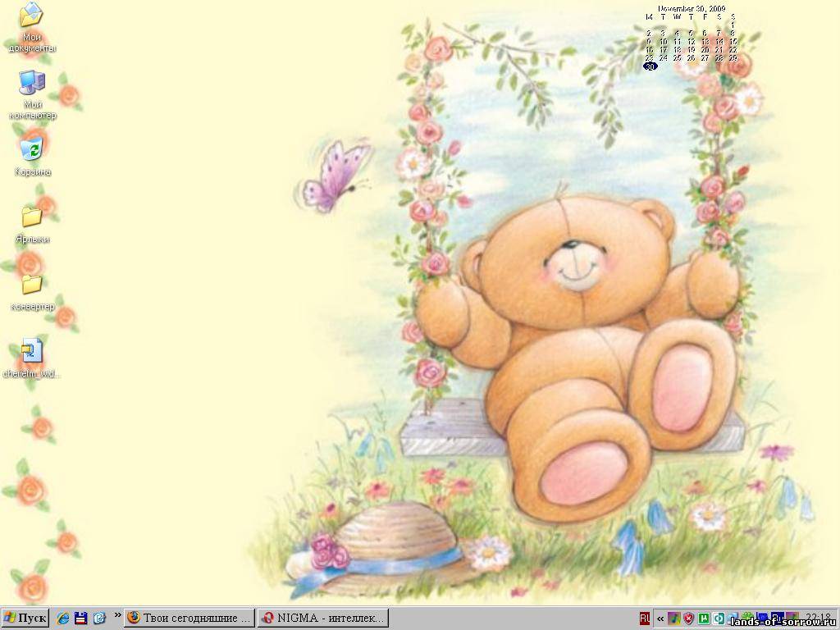Switch to Firefox window Твои сегодняшние
Viewport: 840px width, 630px height.
[x=189, y=619]
